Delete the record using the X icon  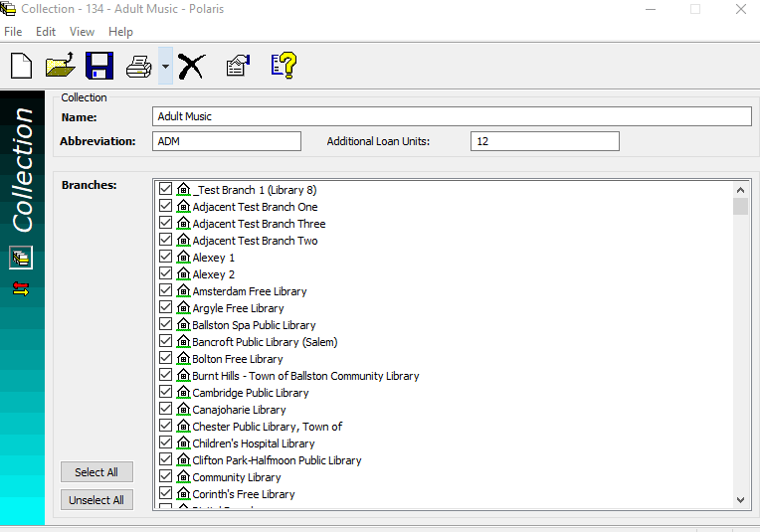(x=190, y=67)
